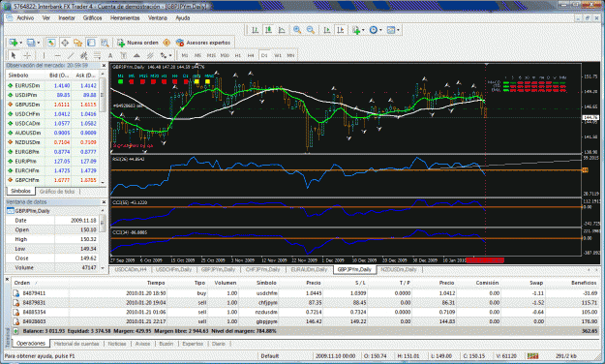The image size is (605, 364).
Task: Open the indicators list dropdown arrow
Action: click(x=363, y=30)
